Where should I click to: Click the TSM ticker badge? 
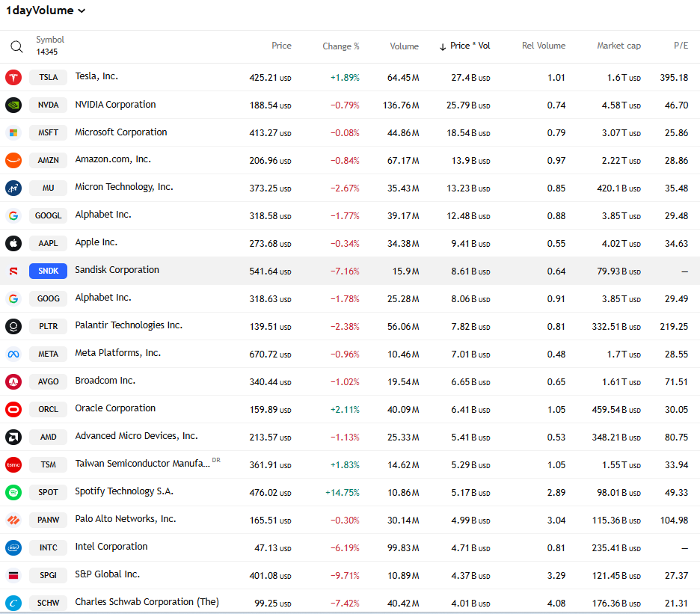point(48,465)
